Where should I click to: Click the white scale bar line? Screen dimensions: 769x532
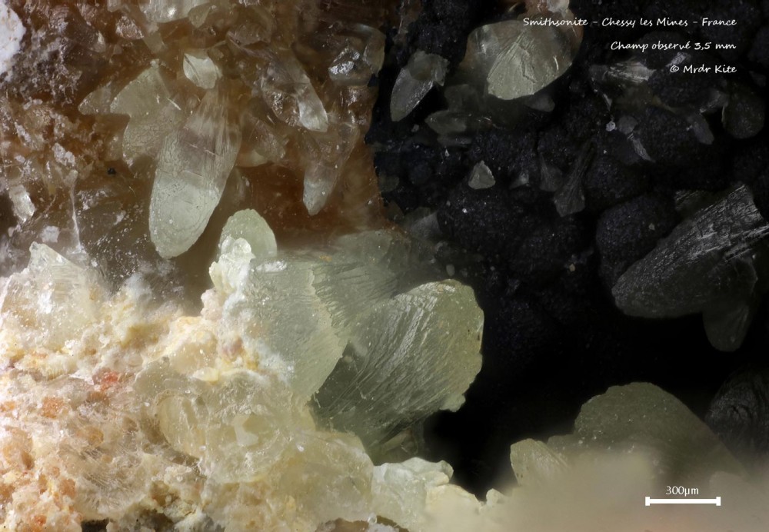682,502
